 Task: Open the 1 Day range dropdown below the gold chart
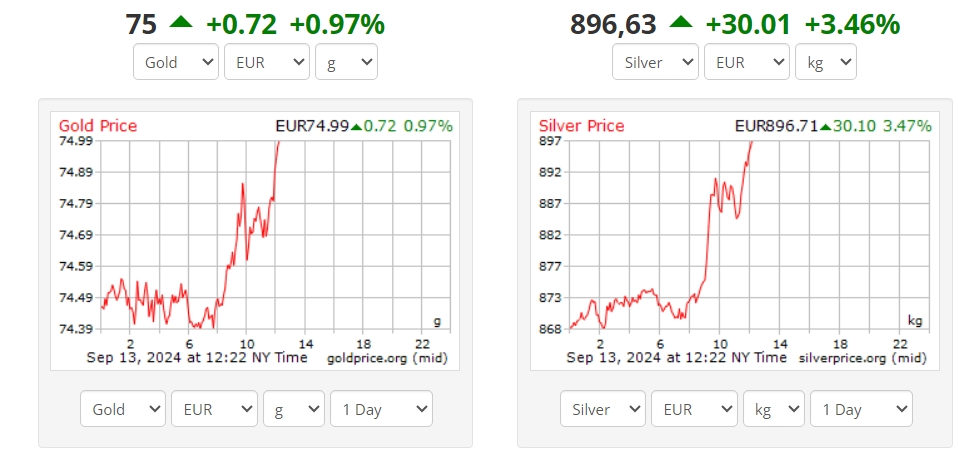[x=381, y=409]
